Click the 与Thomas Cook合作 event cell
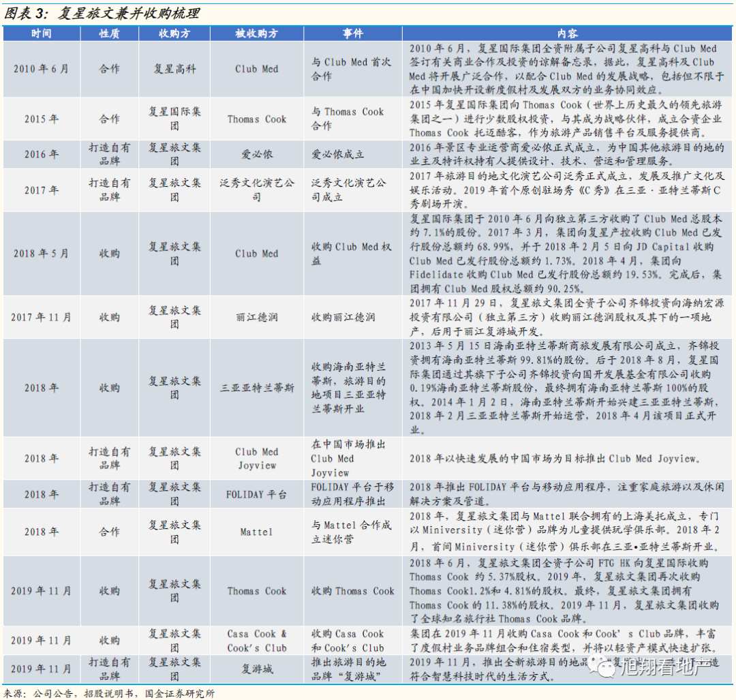The image size is (736, 700). pos(352,119)
